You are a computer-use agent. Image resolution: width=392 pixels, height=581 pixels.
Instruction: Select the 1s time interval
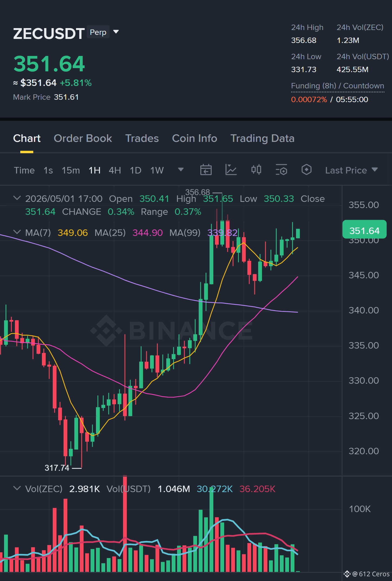pyautogui.click(x=48, y=171)
